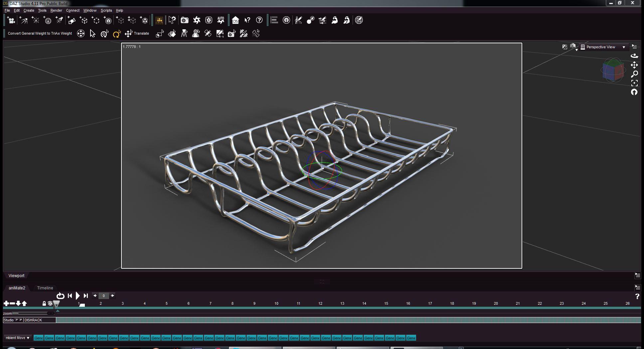Toggle the orange grid icon in the toolbar
Screen dimensions: 644x349
(159, 20)
